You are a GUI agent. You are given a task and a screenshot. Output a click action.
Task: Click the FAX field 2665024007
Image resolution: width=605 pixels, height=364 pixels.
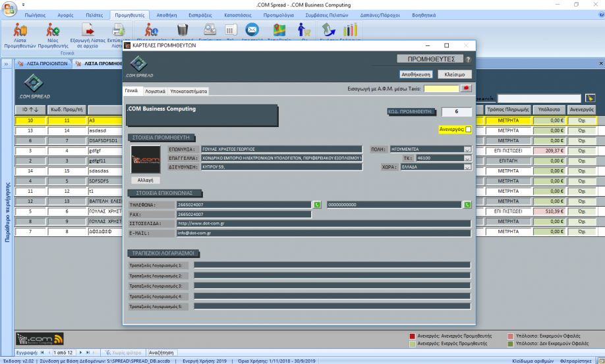(x=244, y=214)
